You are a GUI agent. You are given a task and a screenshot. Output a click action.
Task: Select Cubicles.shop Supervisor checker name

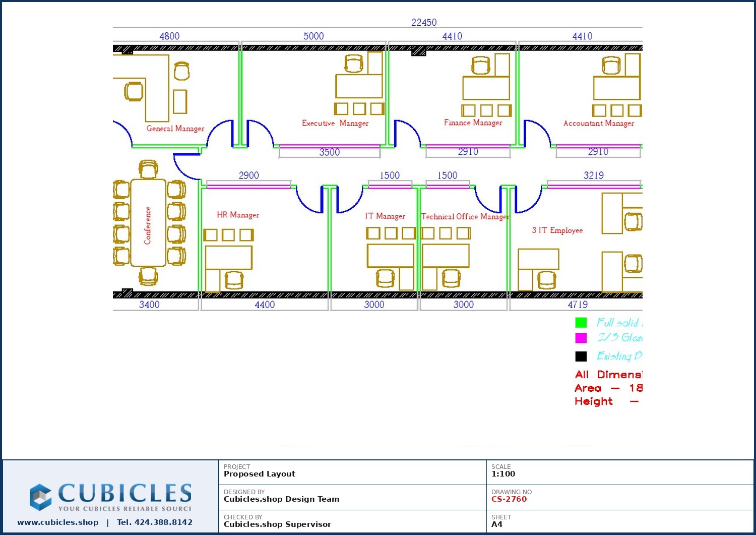278,524
